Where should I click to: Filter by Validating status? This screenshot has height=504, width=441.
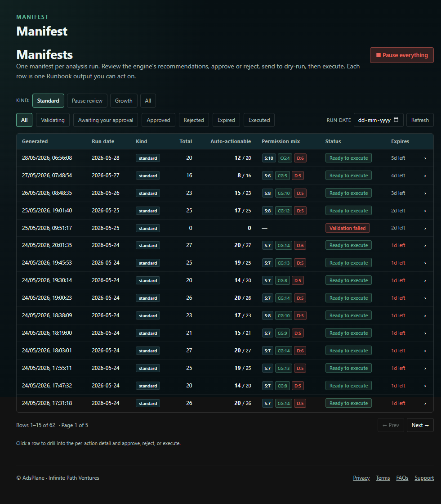coord(53,120)
